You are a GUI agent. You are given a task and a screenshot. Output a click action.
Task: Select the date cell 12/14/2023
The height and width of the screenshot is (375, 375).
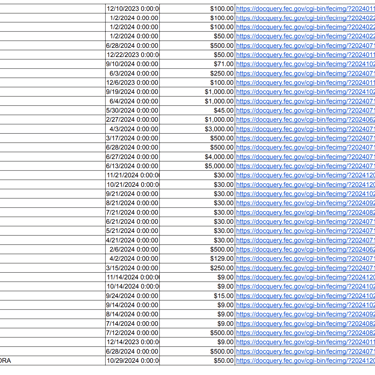coord(133,342)
